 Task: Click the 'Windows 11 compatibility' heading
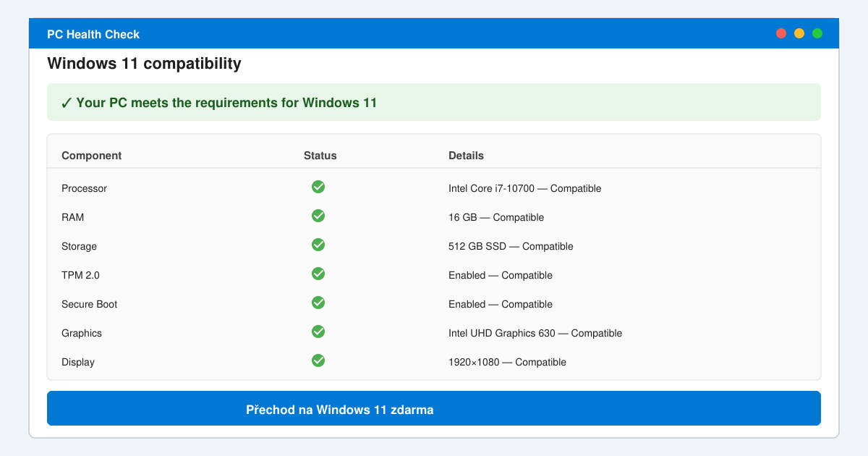tap(144, 64)
